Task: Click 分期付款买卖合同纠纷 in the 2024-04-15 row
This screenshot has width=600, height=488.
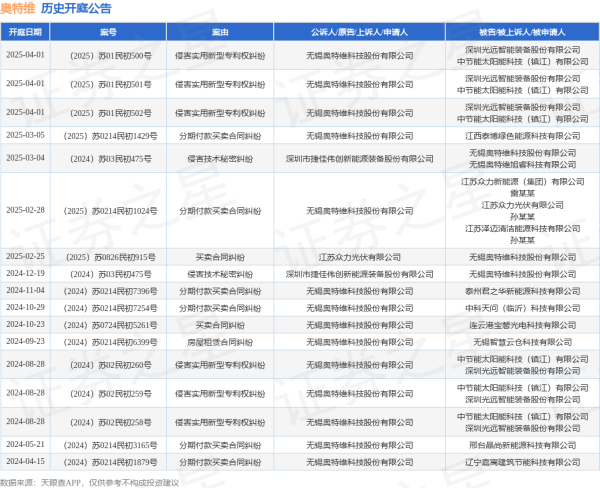Action: click(220, 462)
